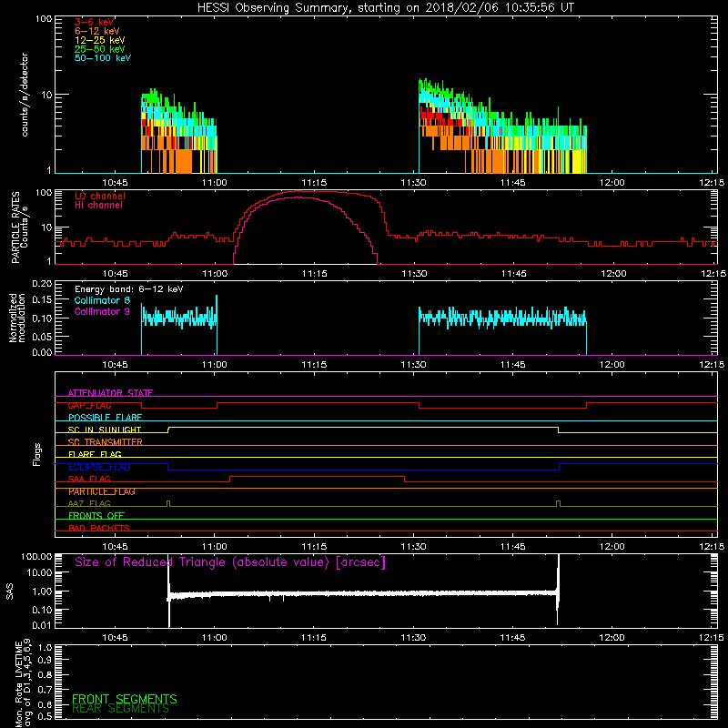Click the "0.20" tick on the modulation axis
The width and height of the screenshot is (728, 728).
pos(42,284)
